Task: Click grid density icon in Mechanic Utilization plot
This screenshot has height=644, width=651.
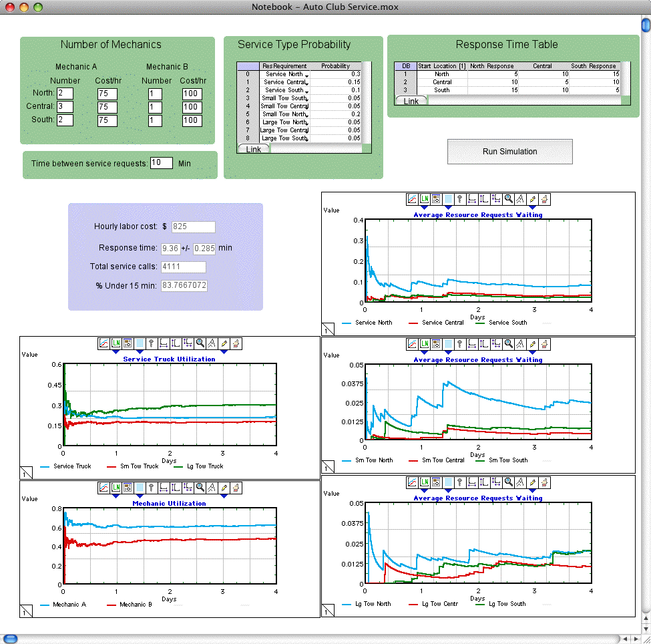Action: [140, 488]
